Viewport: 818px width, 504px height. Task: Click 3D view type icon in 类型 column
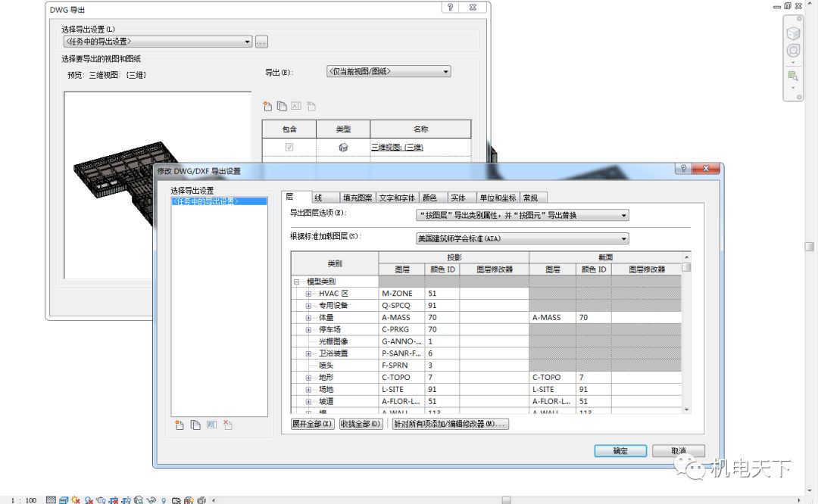coord(343,148)
